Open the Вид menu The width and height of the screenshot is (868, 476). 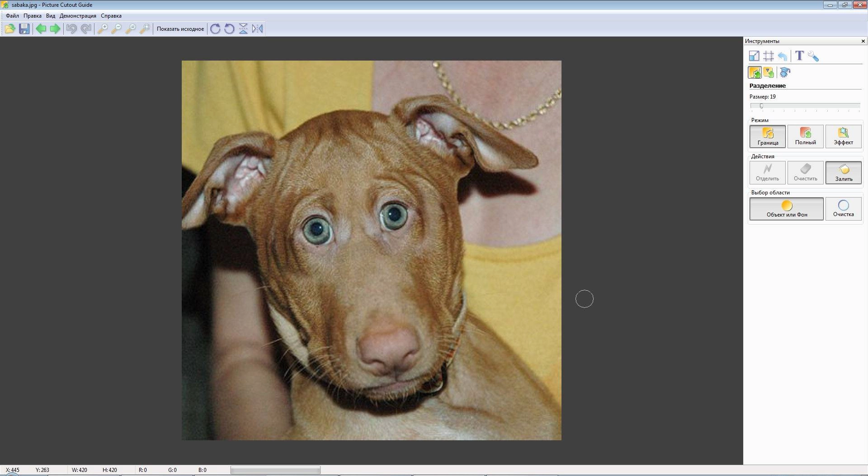click(x=51, y=16)
